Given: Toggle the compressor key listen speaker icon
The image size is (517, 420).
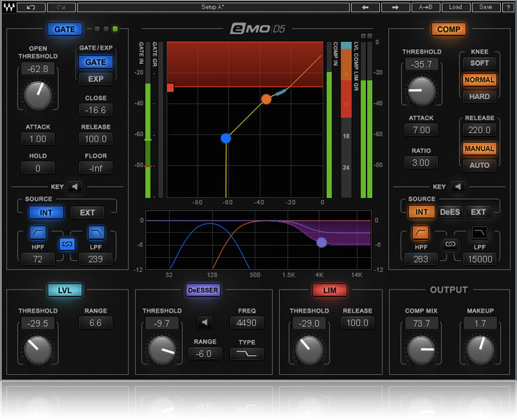Looking at the screenshot, I should click(x=458, y=187).
